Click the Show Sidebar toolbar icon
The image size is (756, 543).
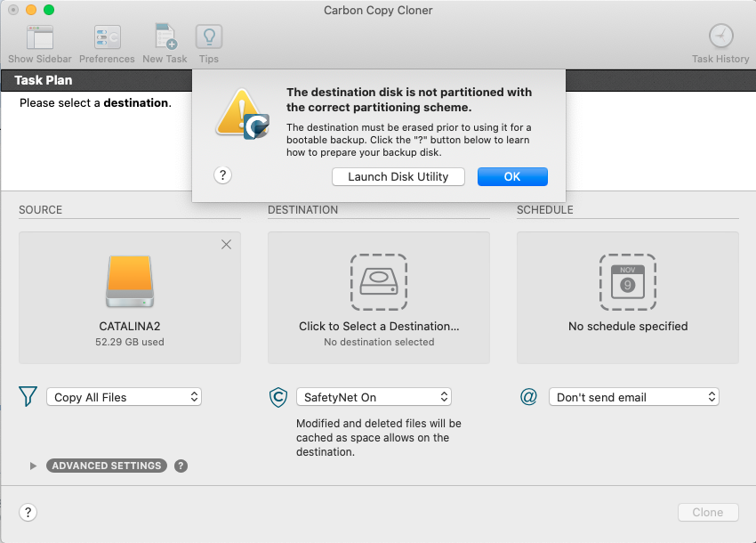39,37
